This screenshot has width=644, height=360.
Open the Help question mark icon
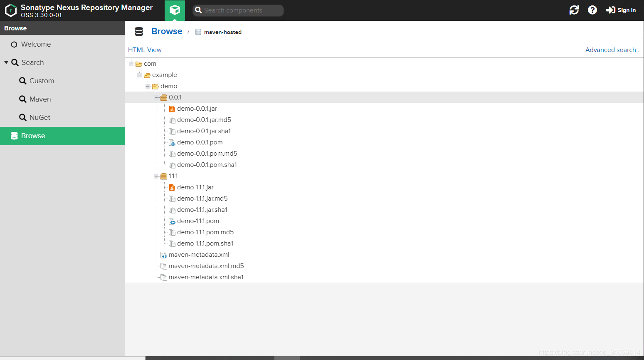click(x=592, y=10)
